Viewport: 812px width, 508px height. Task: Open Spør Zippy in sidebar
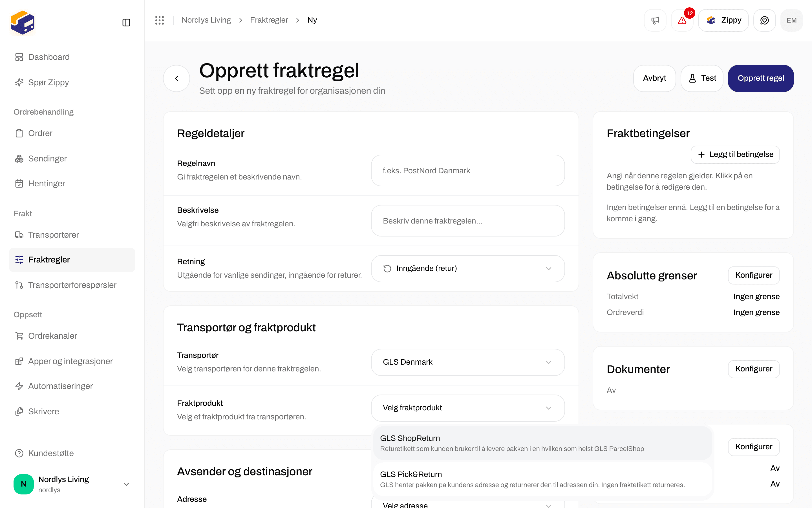pos(72,82)
